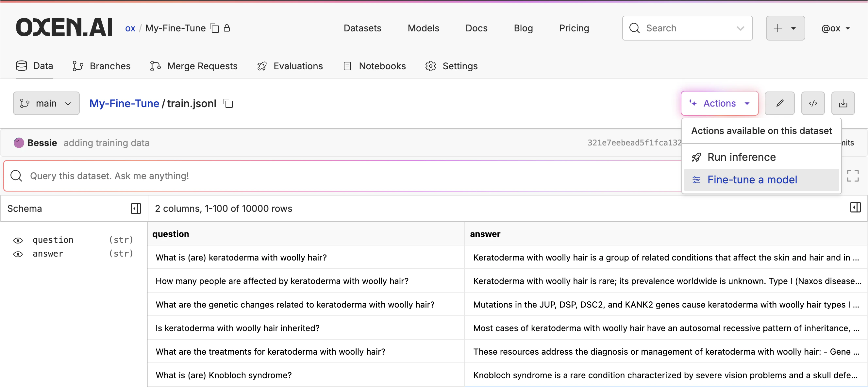Click the private repository lock icon
Screen dimensions: 868x387
[x=227, y=28]
